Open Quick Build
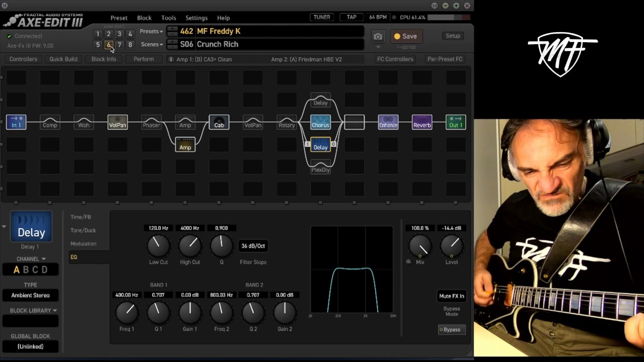 63,59
